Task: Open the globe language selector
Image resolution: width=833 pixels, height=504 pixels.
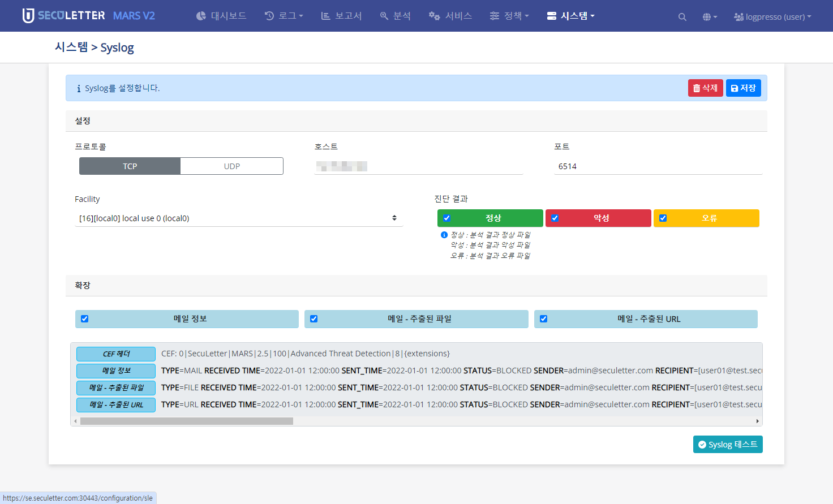Action: pos(710,17)
